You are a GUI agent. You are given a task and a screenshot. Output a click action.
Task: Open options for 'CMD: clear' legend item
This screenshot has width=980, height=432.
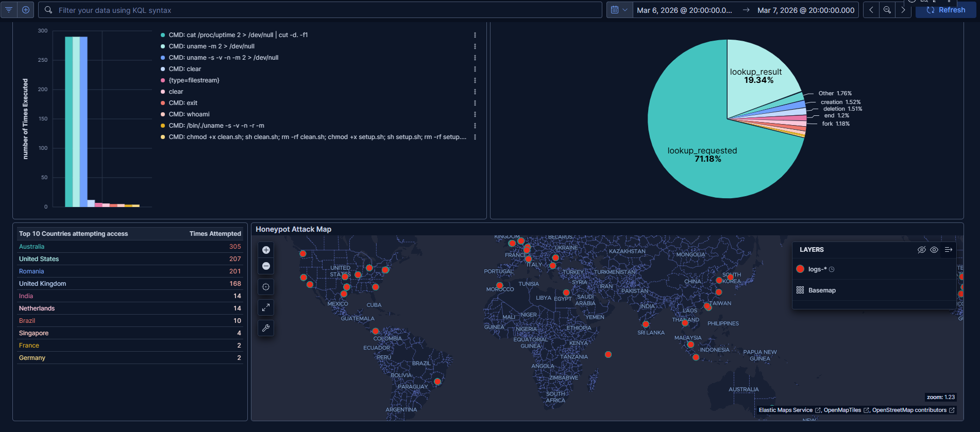475,69
